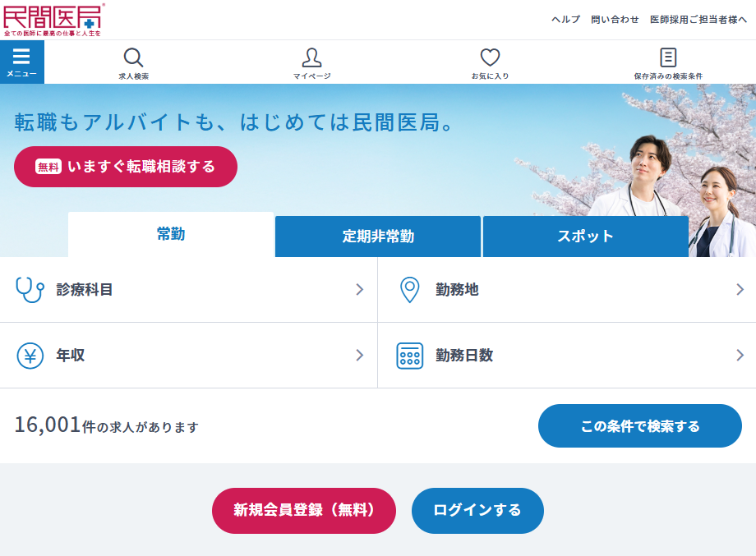Open お気に入り via the heart icon
Image resolution: width=756 pixels, height=556 pixels.
[491, 57]
